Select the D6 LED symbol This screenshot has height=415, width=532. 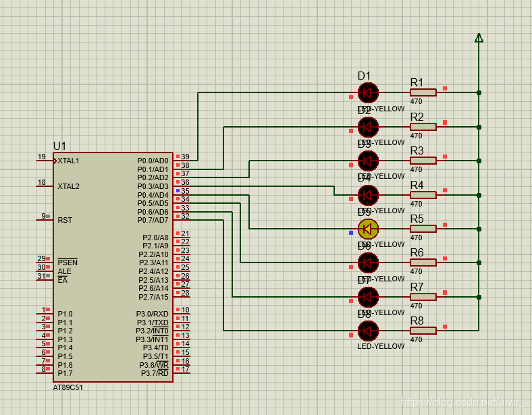tap(368, 262)
